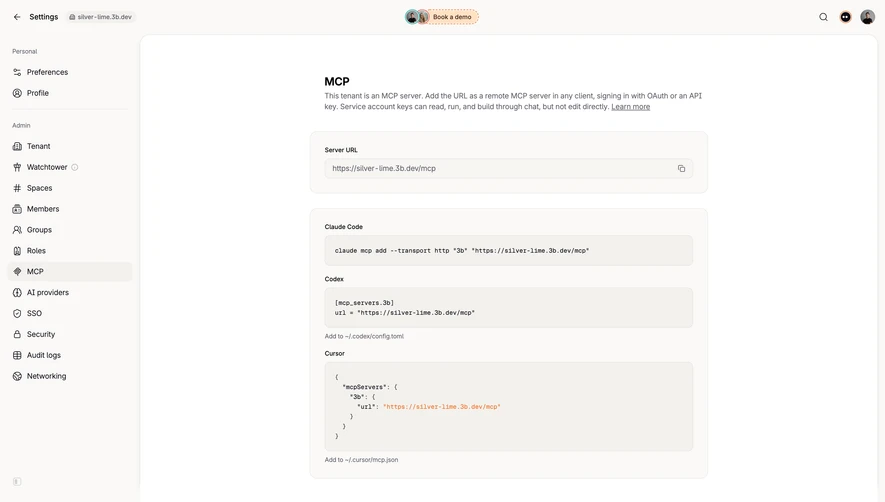Open the Members list
This screenshot has width=885, height=502.
pos(70,209)
